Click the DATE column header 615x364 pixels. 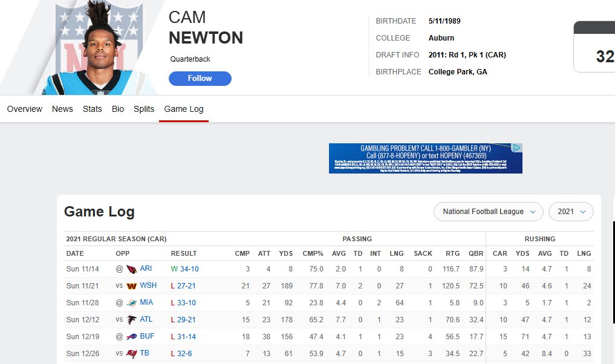[x=75, y=253]
